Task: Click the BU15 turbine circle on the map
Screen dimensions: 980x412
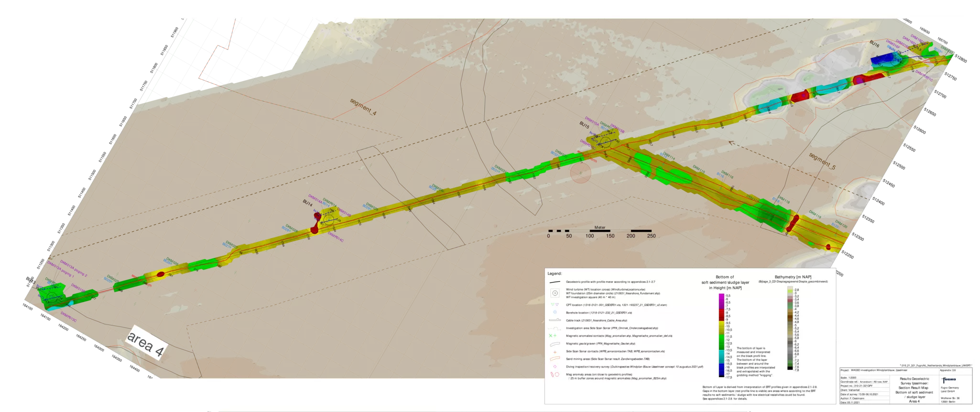Action: 605,141
